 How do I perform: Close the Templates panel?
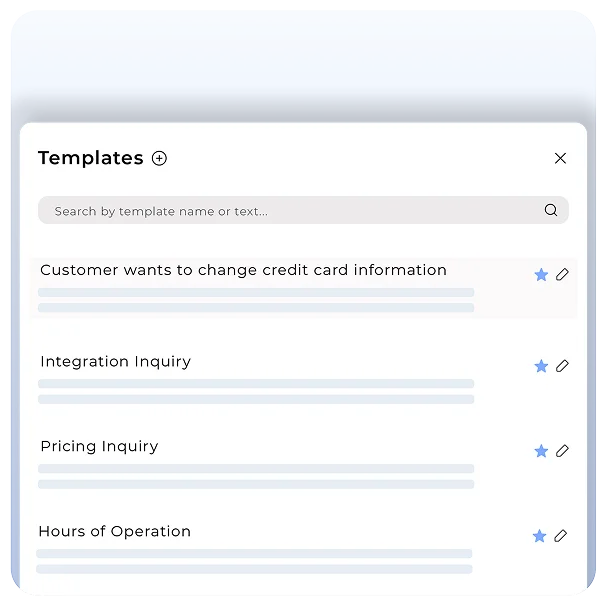560,158
